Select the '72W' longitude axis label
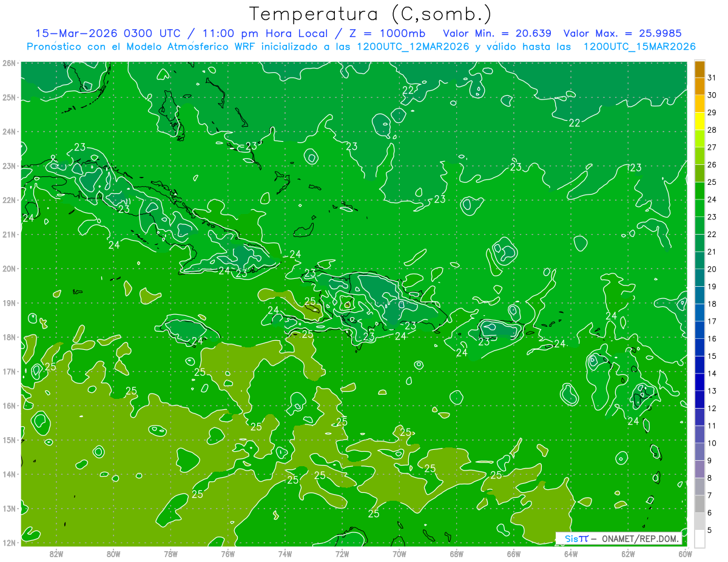Viewport: 728px width, 562px height. point(342,554)
